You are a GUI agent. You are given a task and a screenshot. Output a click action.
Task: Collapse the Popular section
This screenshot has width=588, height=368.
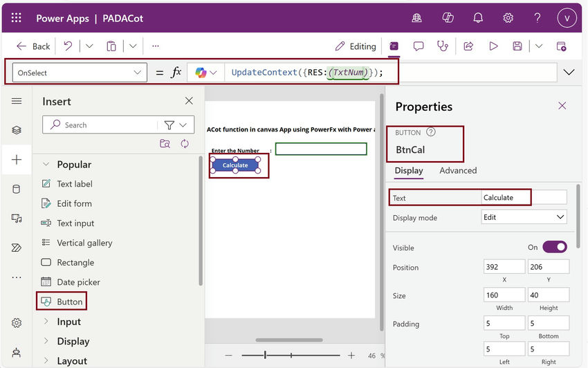pyautogui.click(x=46, y=165)
